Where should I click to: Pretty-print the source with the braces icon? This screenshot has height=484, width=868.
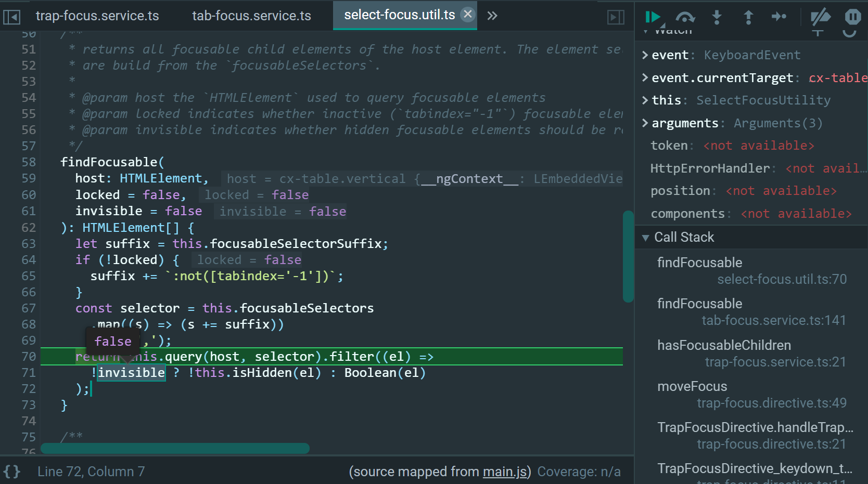[x=11, y=471]
